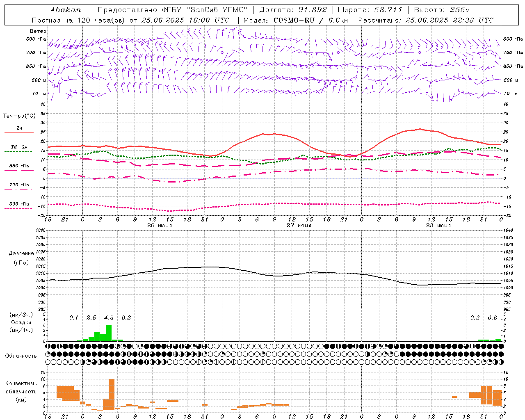This screenshot has height=420, width=525.
Task: Click the 0.6 precipitation total value
Action: 492,318
